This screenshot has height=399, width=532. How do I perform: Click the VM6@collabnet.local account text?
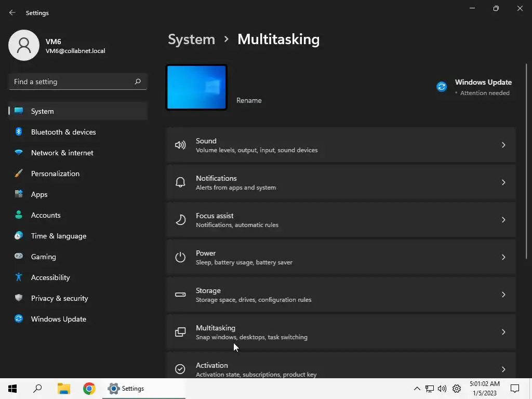click(75, 51)
